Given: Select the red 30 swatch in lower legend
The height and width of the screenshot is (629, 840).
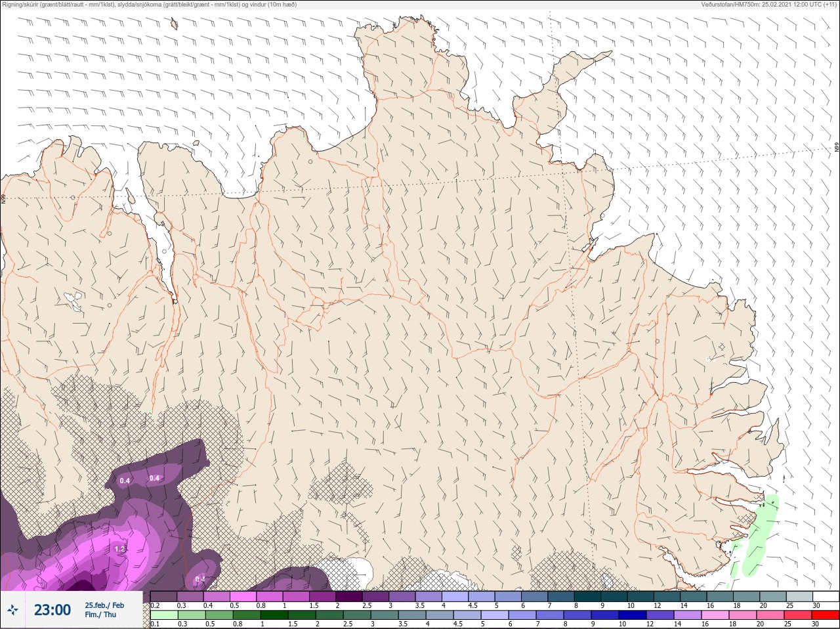Looking at the screenshot, I should click(826, 615).
